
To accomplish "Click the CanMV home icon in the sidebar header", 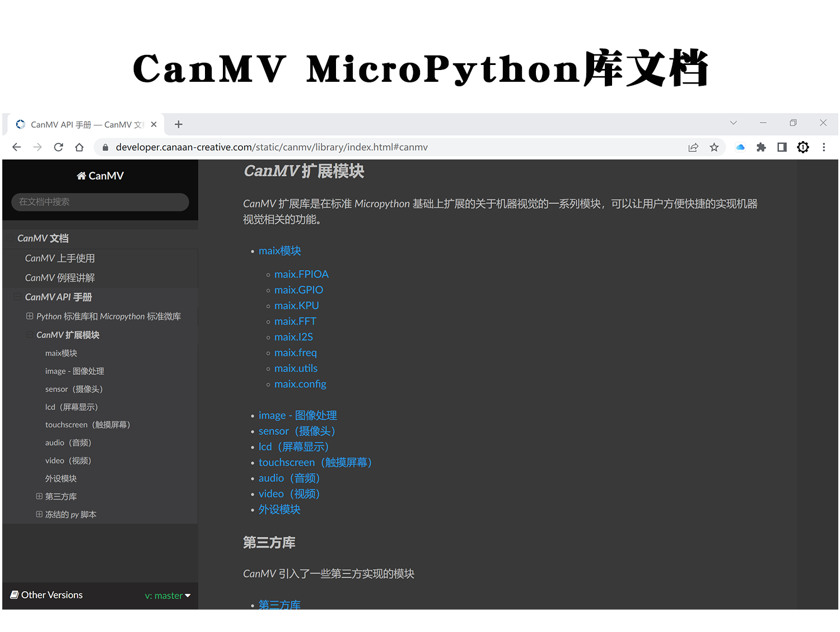I will tap(81, 175).
